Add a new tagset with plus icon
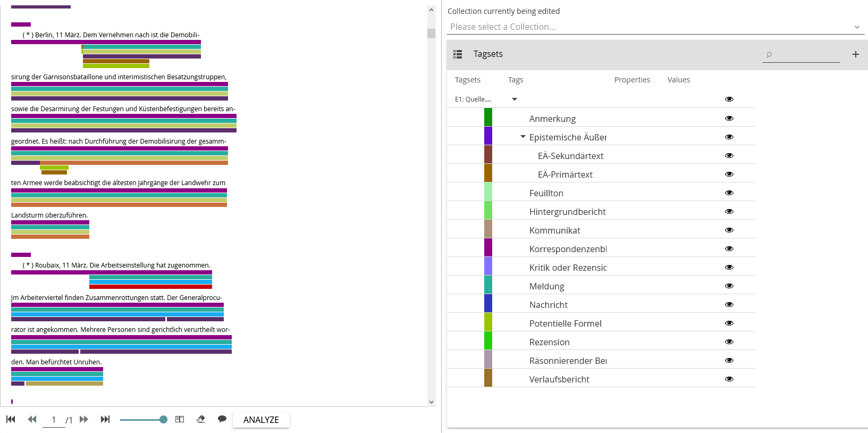Screen dimensions: 868x433 click(855, 54)
